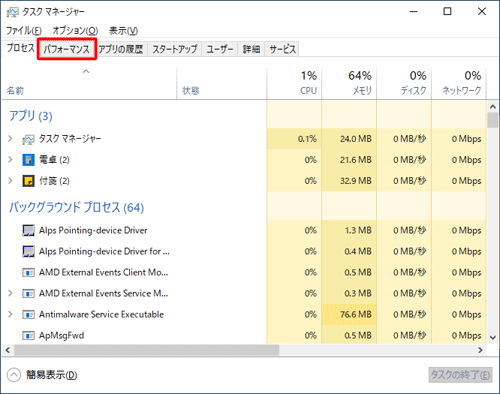The image size is (500, 394).
Task: Switch to the プロセス tab
Action: tap(20, 48)
